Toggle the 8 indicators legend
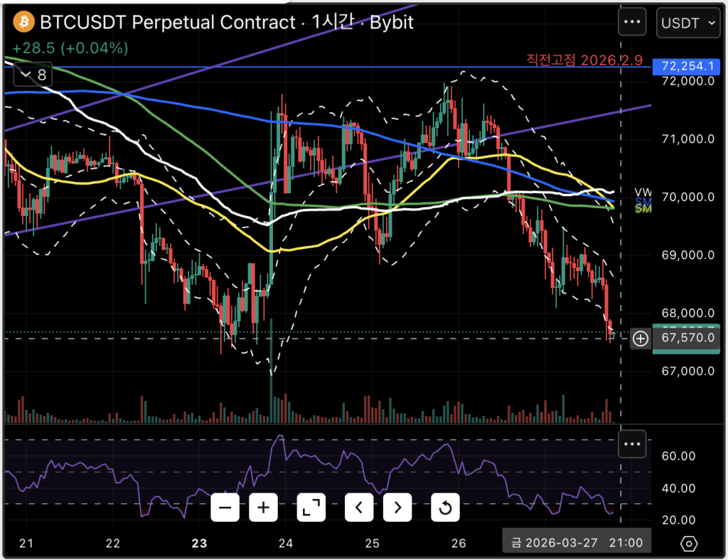728x560 pixels. 33,74
